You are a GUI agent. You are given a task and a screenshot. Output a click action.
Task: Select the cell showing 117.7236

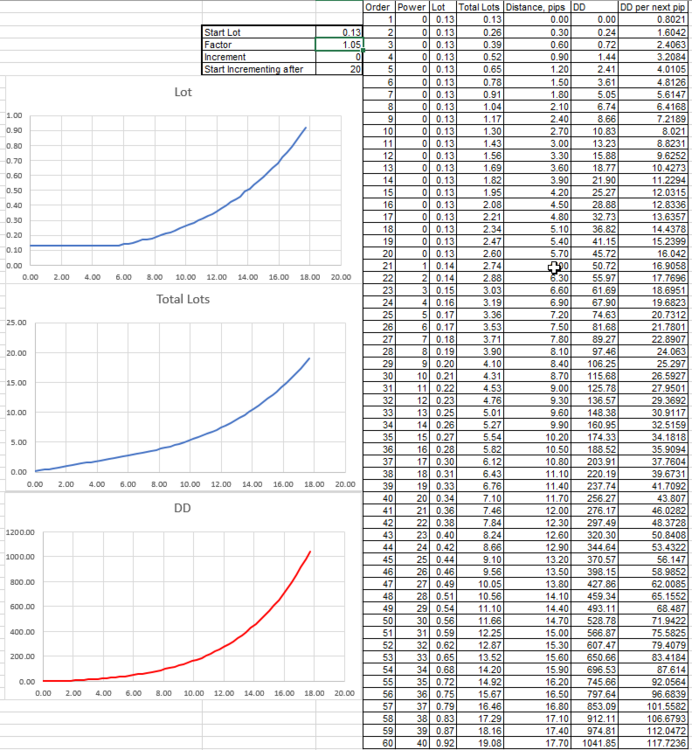point(653,743)
